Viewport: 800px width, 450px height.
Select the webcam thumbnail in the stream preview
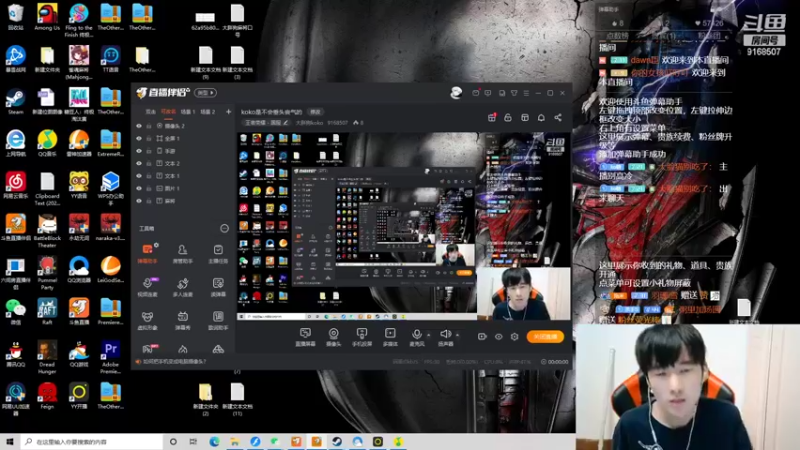pos(524,293)
